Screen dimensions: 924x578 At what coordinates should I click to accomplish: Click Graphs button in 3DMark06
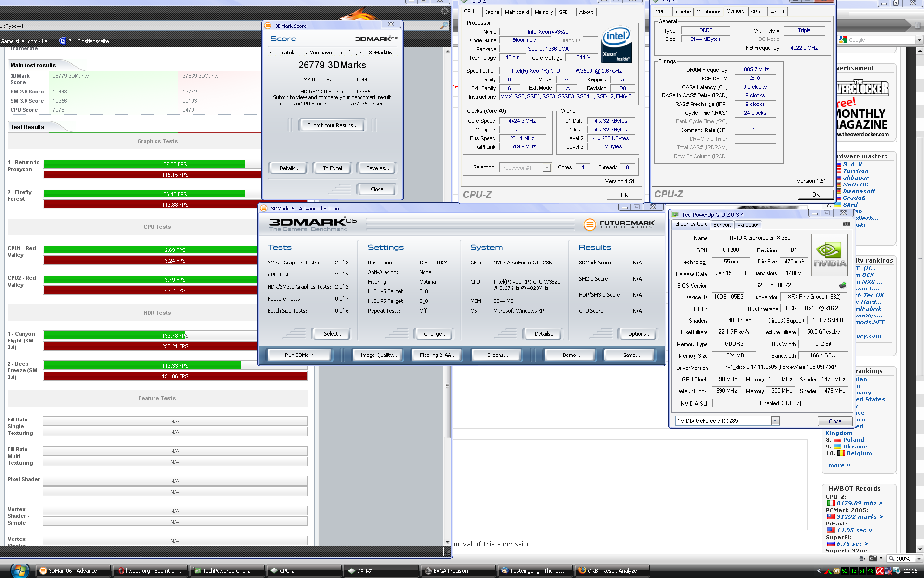pyautogui.click(x=497, y=355)
